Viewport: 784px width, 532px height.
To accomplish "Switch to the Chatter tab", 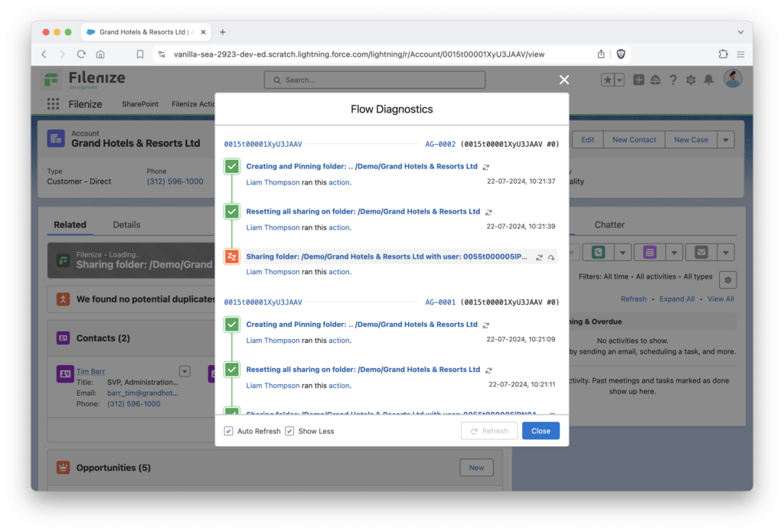I will click(x=609, y=225).
